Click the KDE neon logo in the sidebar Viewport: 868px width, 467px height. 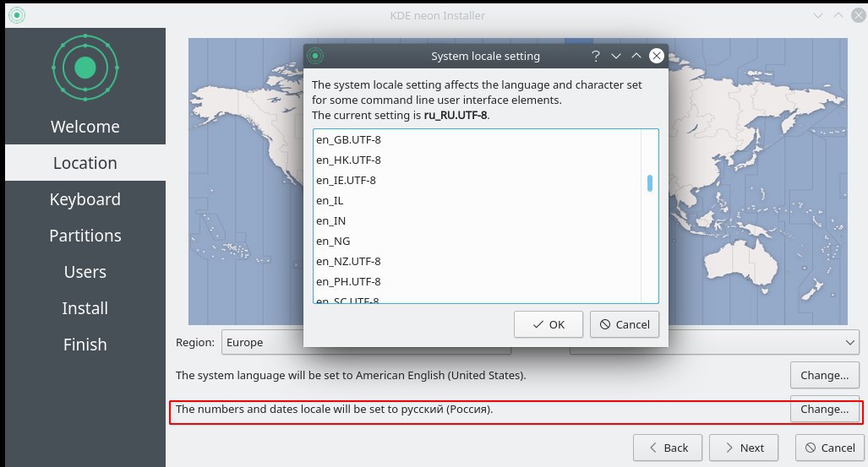point(85,68)
